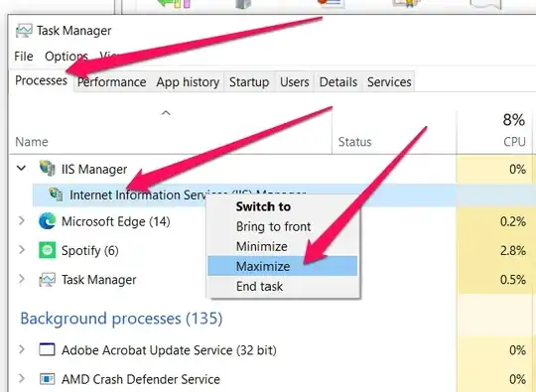Switch to the Performance tab
This screenshot has height=392, width=536.
pos(112,82)
